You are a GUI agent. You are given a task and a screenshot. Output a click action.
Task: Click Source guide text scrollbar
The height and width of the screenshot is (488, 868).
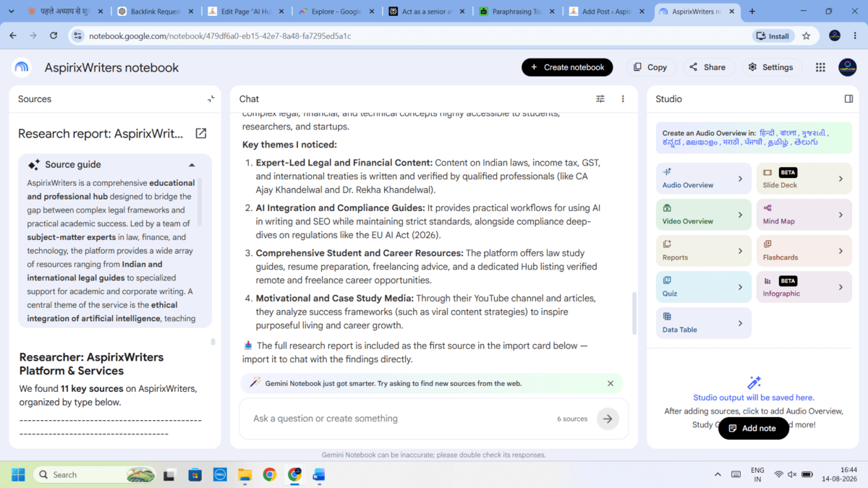pos(199,202)
